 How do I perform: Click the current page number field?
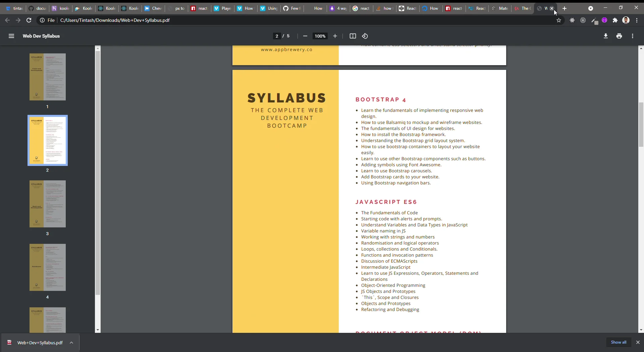coord(277,36)
